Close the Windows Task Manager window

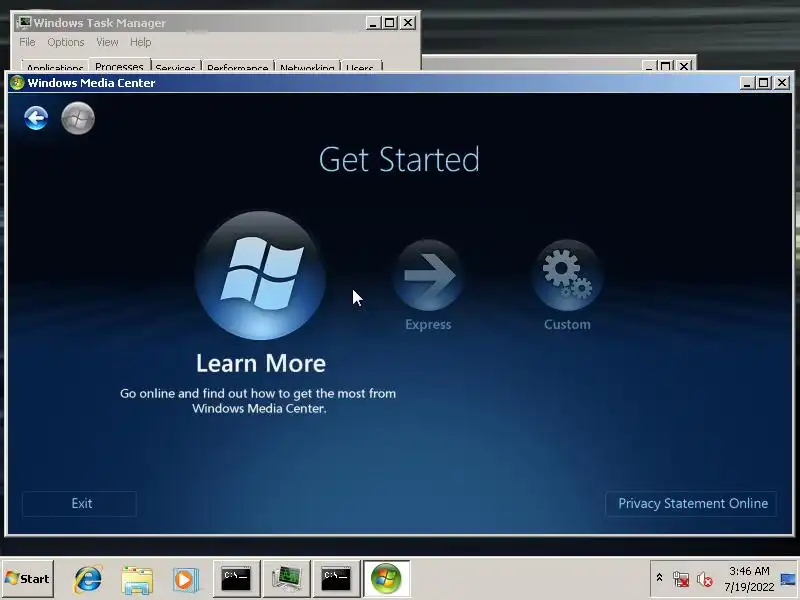pos(408,23)
